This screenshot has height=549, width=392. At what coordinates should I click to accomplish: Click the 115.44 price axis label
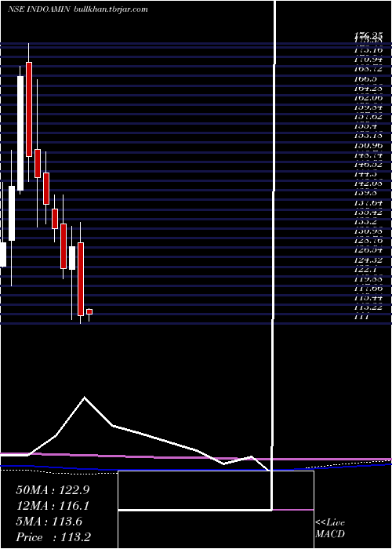pos(368,297)
